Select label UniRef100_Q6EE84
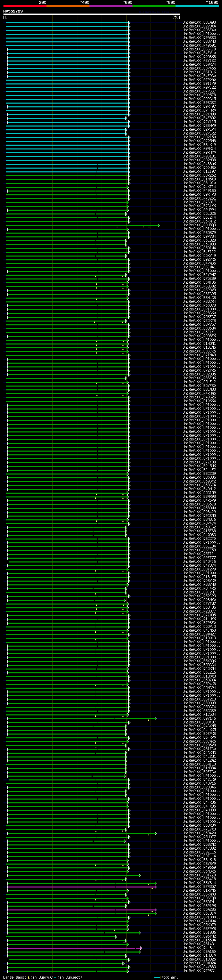 199,546
